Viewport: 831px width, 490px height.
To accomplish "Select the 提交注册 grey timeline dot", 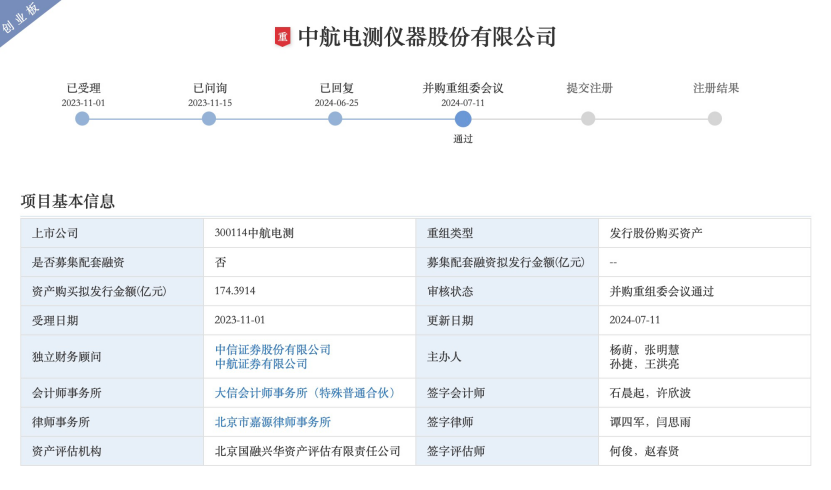I will (588, 119).
